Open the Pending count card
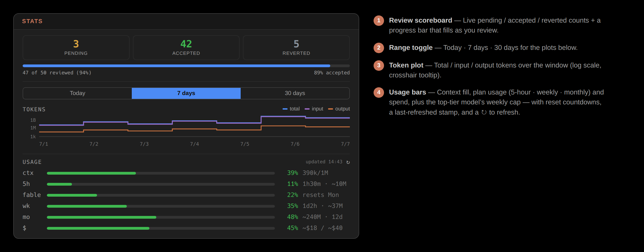644x252 pixels. click(76, 48)
